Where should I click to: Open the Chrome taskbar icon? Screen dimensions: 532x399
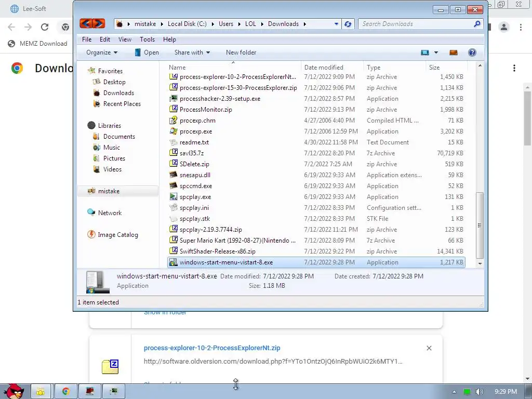(x=66, y=392)
